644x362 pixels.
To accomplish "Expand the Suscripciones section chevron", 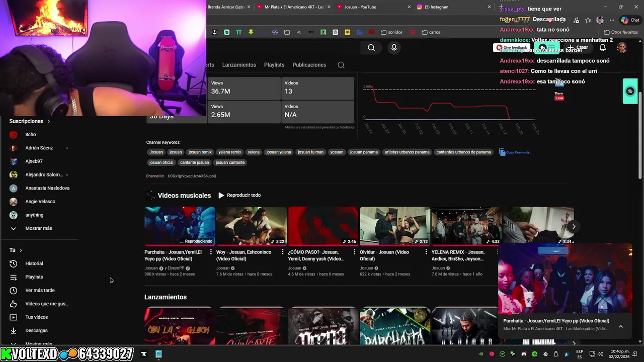I will [x=49, y=121].
